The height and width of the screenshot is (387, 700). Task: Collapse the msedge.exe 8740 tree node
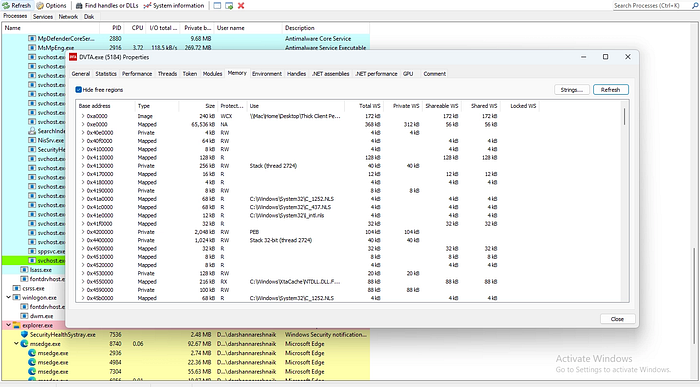click(17, 344)
